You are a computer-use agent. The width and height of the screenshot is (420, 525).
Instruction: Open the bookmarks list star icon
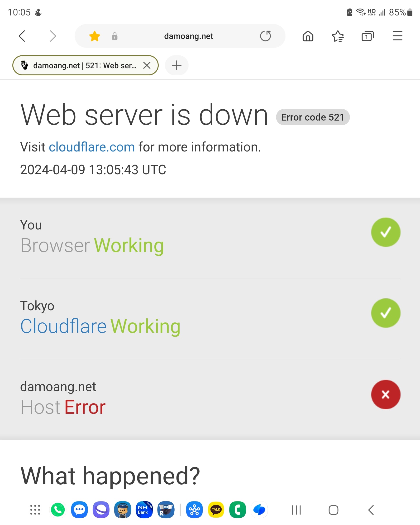(338, 36)
